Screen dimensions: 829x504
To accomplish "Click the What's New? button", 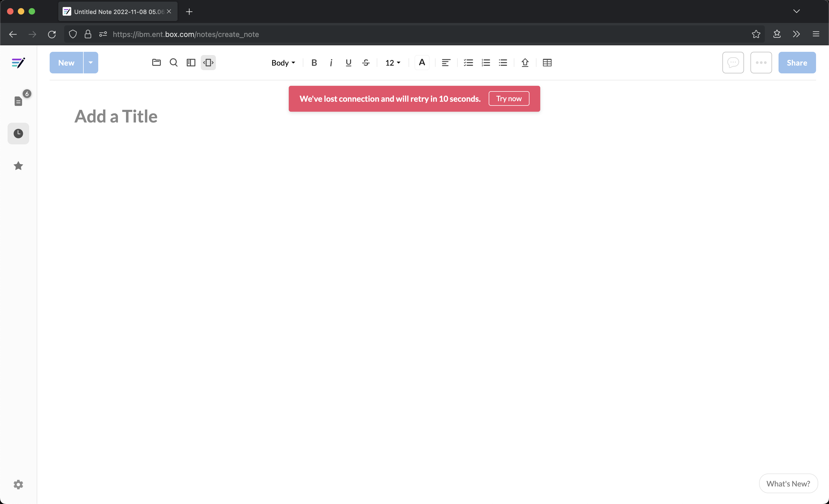I will pyautogui.click(x=788, y=483).
